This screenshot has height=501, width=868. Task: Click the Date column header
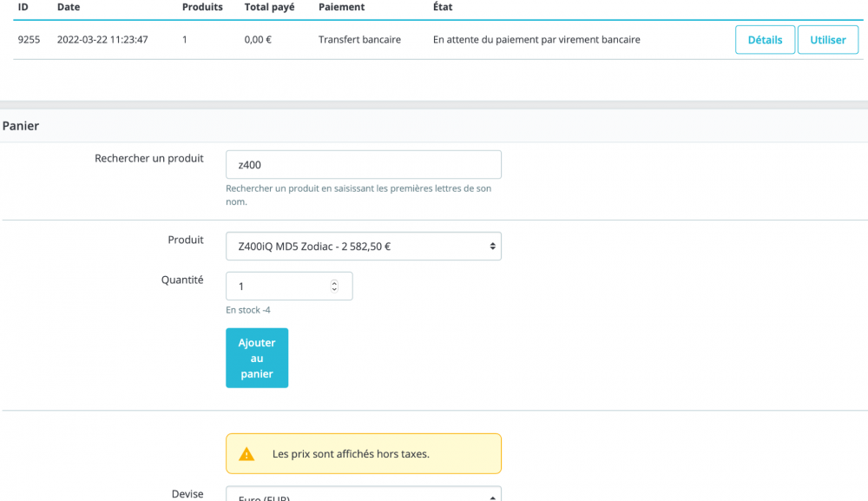[69, 7]
